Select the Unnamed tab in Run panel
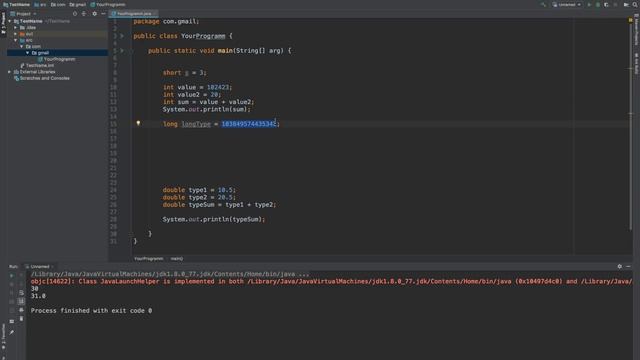This screenshot has width=640, height=360. 40,267
